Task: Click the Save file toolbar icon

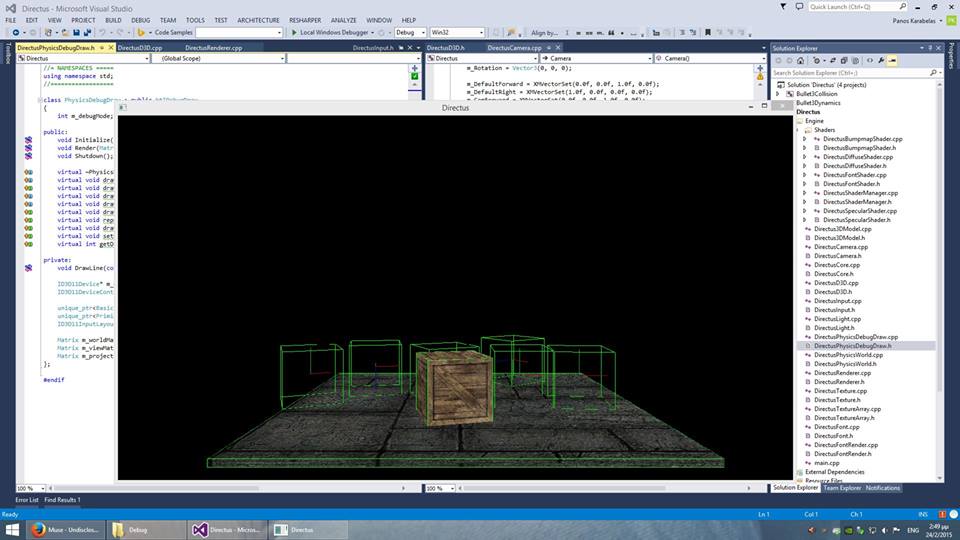Action: 76,32
